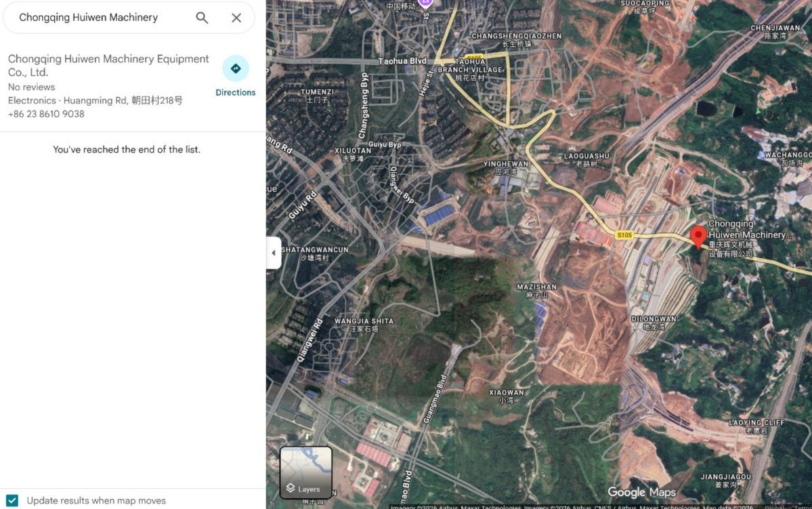Click the search magnifier icon
The height and width of the screenshot is (509, 812).
point(202,18)
